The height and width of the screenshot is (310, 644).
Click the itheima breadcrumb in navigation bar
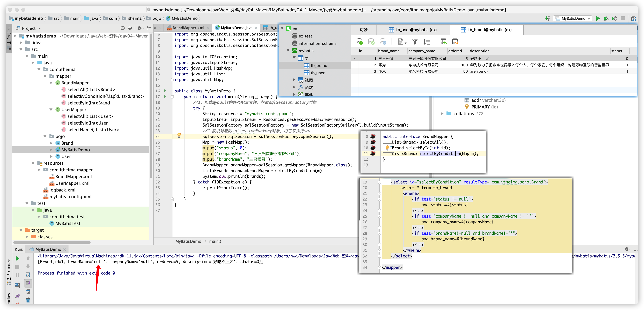[x=134, y=18]
